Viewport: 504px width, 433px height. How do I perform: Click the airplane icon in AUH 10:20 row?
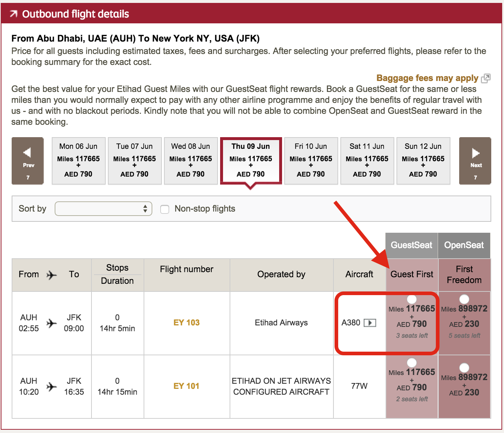[52, 387]
